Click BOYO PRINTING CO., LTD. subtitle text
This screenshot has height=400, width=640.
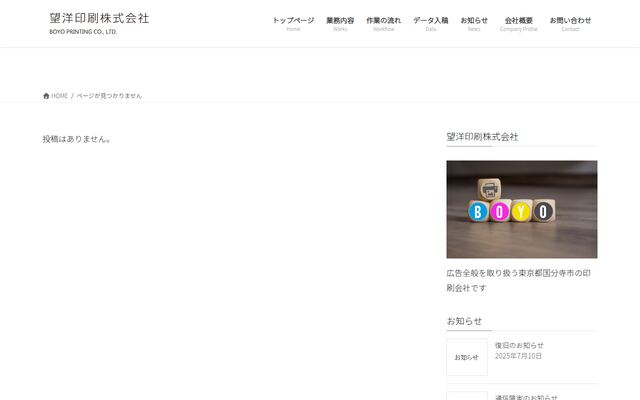pyautogui.click(x=83, y=31)
